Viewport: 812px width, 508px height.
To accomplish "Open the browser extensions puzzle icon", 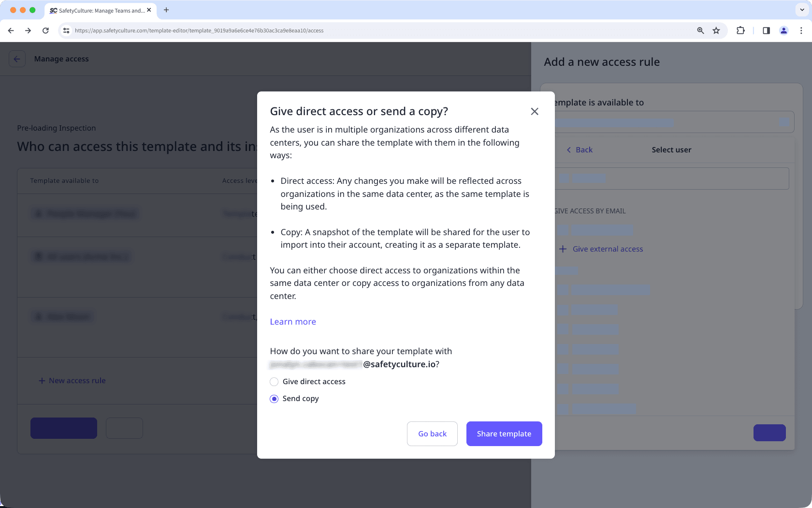I will click(x=740, y=30).
